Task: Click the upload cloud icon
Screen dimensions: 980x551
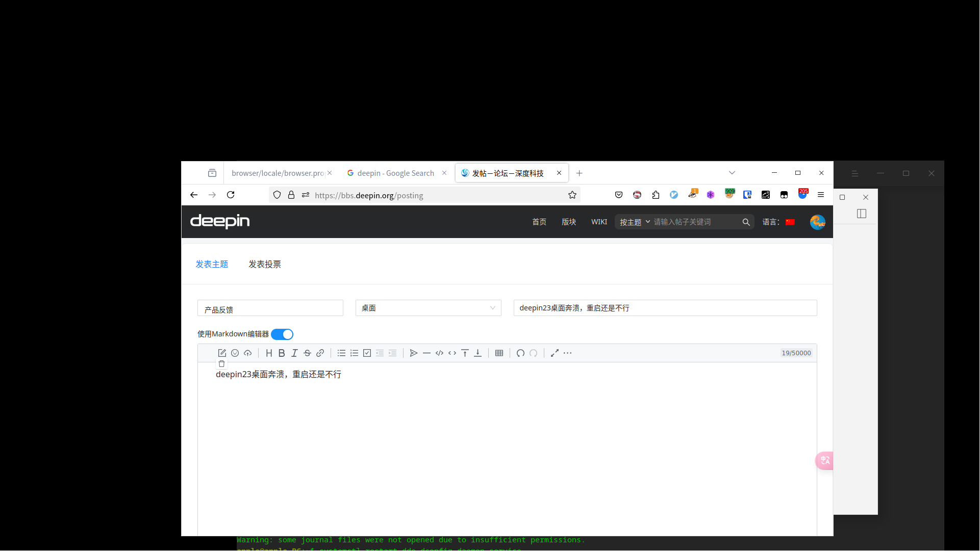Action: [248, 353]
